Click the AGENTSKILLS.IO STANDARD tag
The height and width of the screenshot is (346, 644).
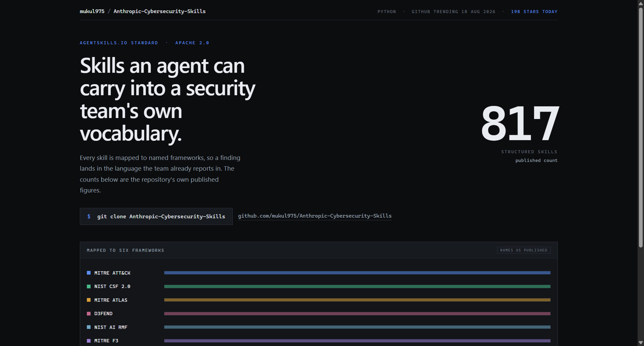(x=119, y=43)
